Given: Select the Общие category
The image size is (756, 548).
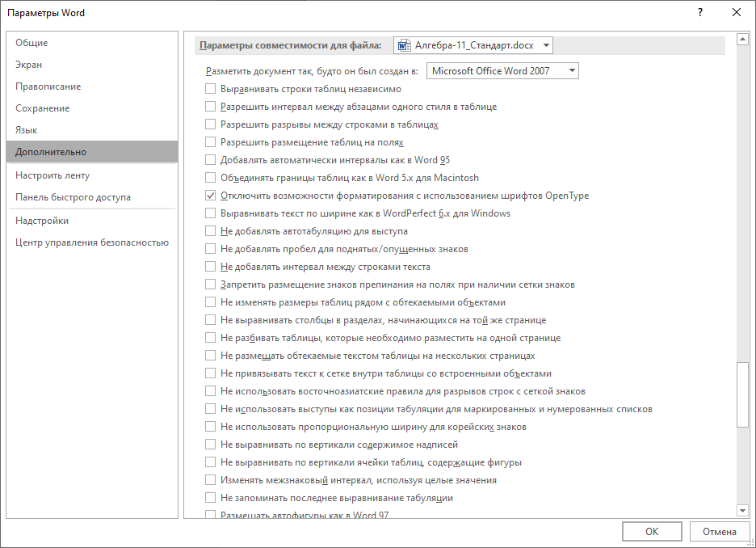Looking at the screenshot, I should [92, 43].
